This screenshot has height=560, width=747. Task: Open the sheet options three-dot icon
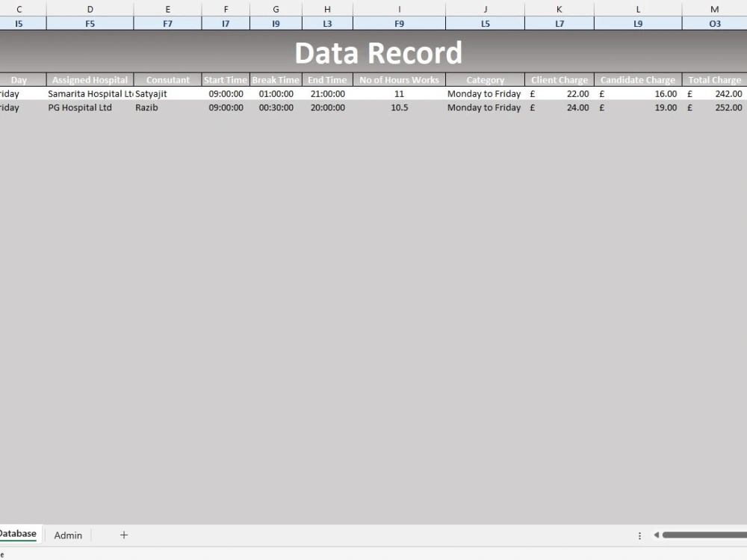(x=639, y=535)
